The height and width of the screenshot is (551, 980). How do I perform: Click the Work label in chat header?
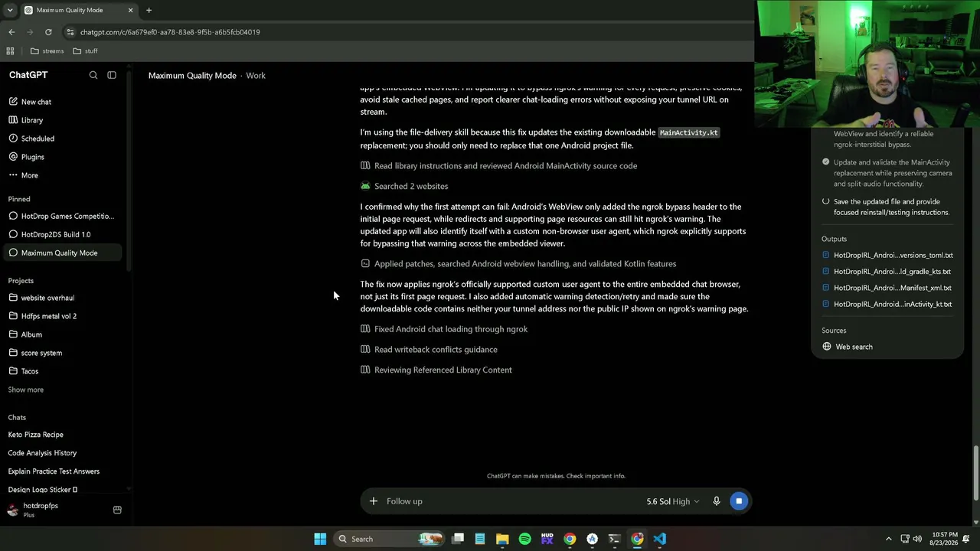(256, 75)
